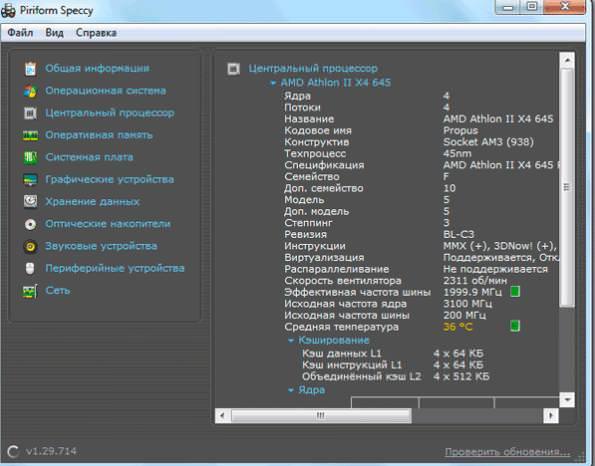Collapse the Ядра section arrow
595x466 pixels.
pos(291,390)
